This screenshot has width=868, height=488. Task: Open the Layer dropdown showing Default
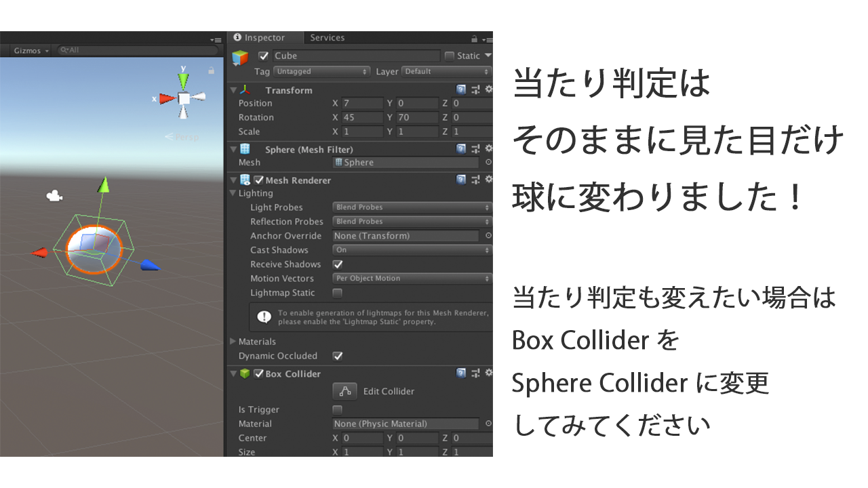(447, 71)
